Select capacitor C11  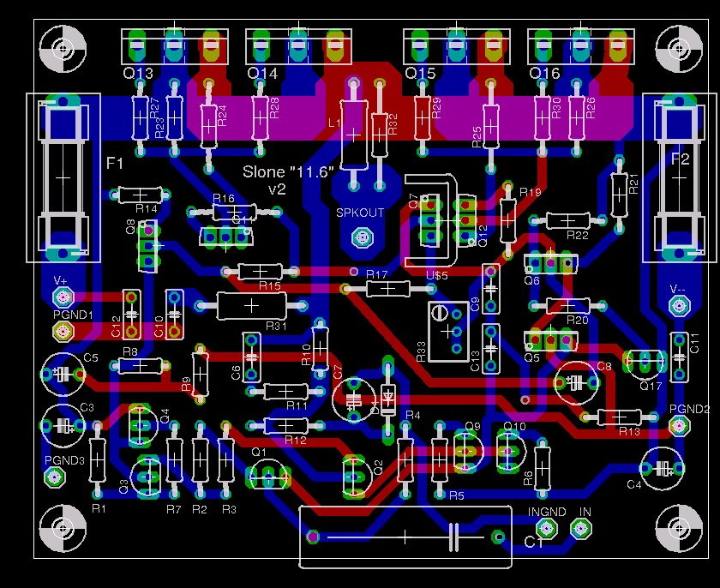(x=679, y=357)
